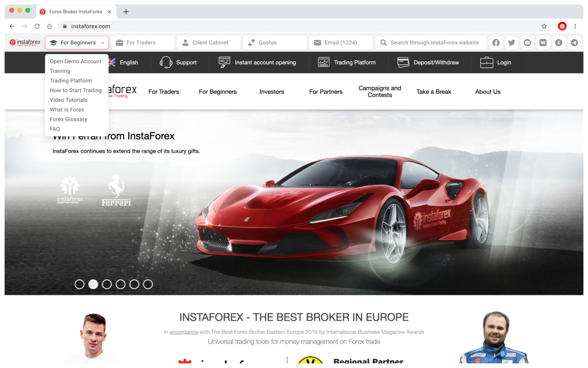Click the Support link in dark bar
588x368 pixels.
point(187,62)
